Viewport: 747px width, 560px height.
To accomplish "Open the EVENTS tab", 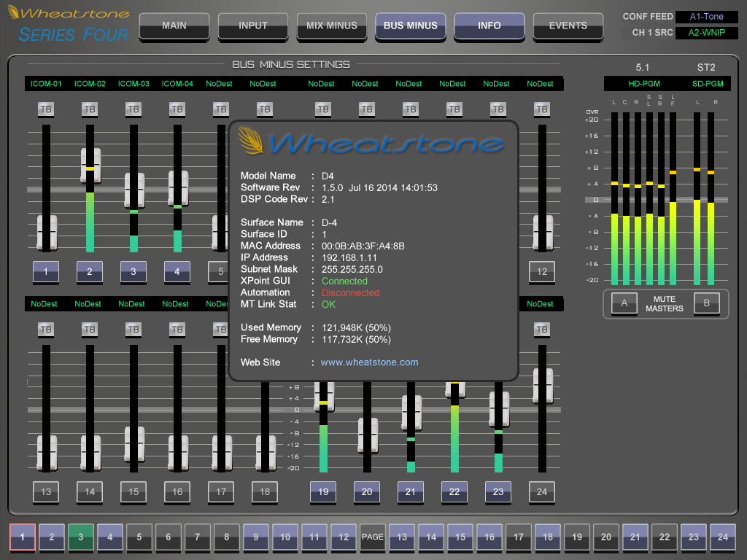I will tap(568, 26).
